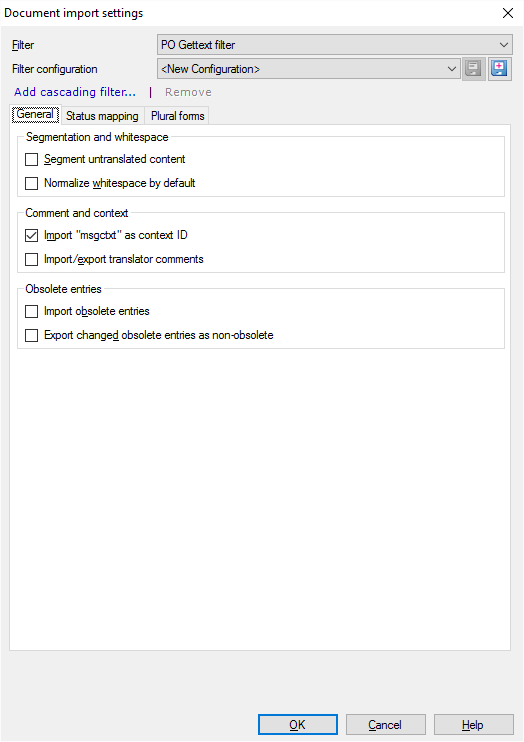The width and height of the screenshot is (524, 742).
Task: Click the Cancel button
Action: tap(385, 724)
